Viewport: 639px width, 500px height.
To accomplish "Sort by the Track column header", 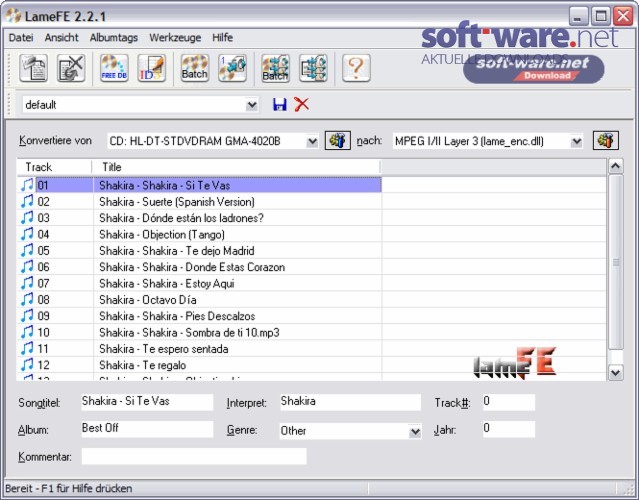I will click(54, 167).
